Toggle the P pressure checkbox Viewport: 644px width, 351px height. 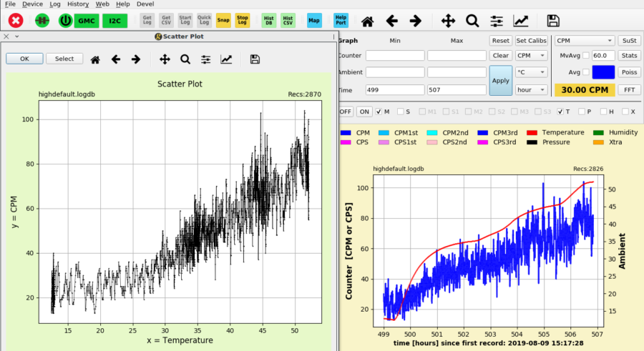click(x=582, y=112)
